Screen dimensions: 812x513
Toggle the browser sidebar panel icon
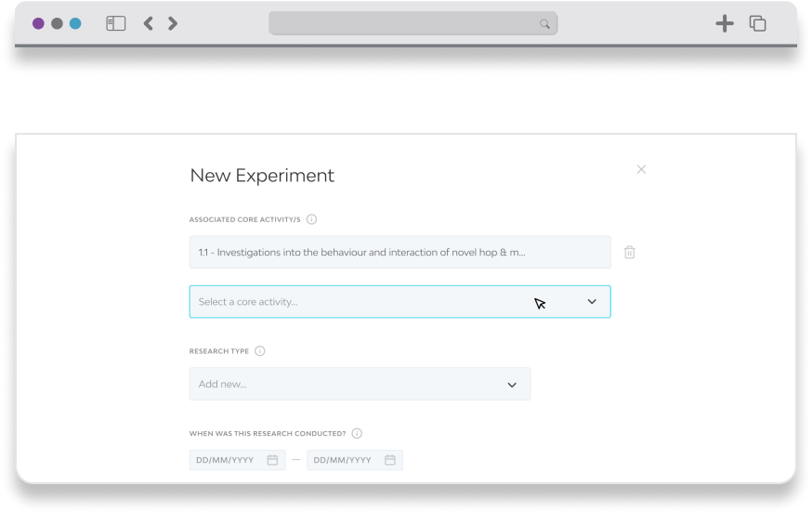pos(115,23)
